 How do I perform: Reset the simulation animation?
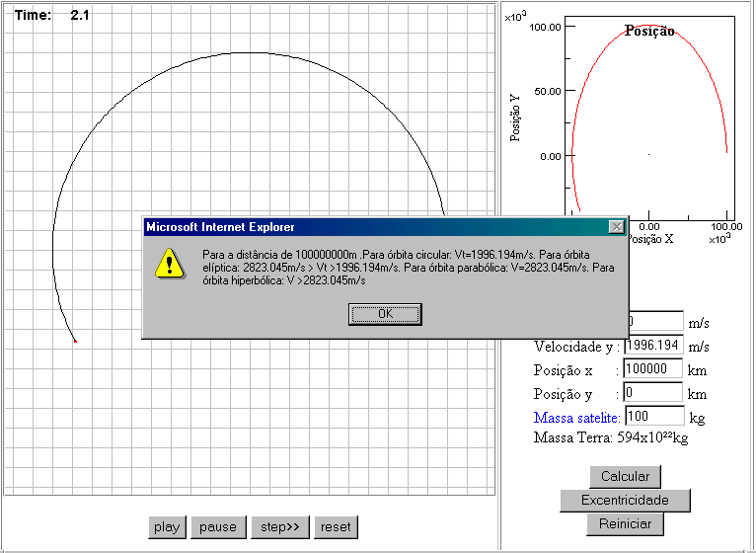coord(336,527)
